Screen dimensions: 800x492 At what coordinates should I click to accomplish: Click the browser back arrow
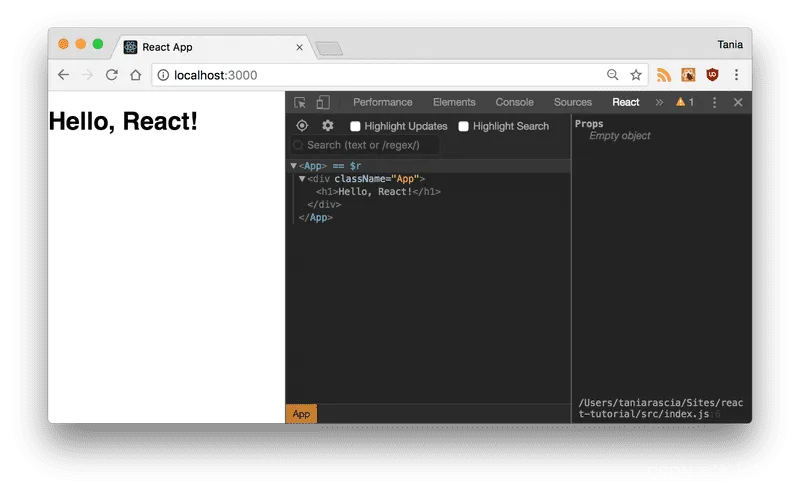click(63, 75)
